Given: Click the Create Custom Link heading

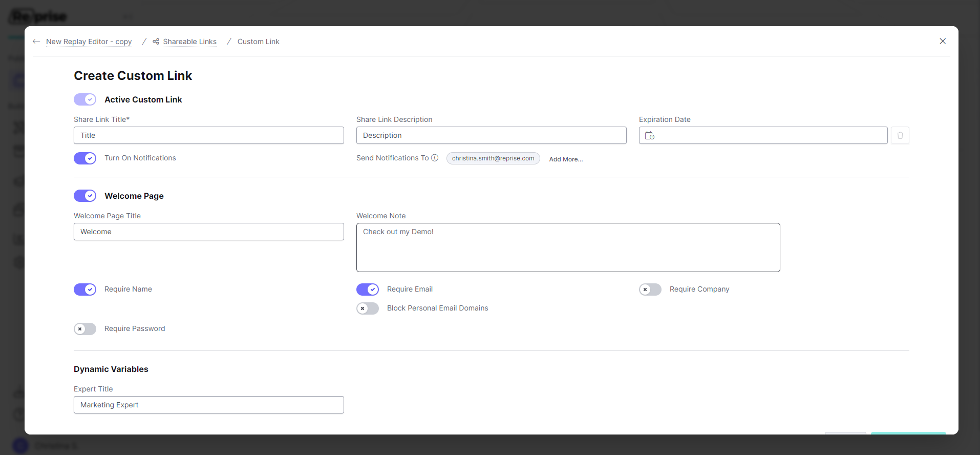Looking at the screenshot, I should tap(133, 76).
